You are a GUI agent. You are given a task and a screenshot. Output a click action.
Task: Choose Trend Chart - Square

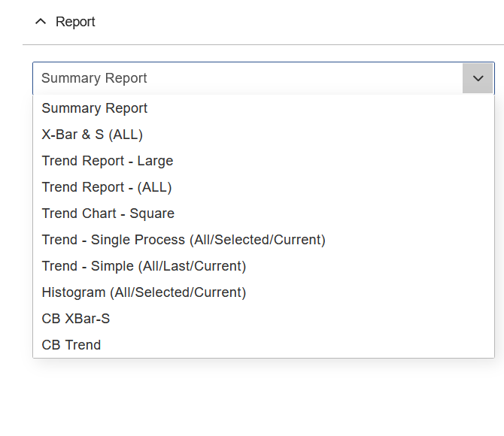pos(108,213)
